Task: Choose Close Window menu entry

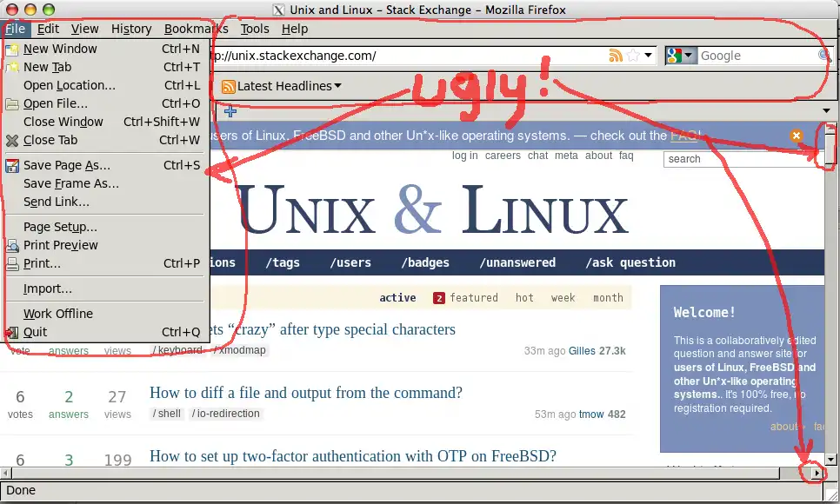Action: pos(105,122)
